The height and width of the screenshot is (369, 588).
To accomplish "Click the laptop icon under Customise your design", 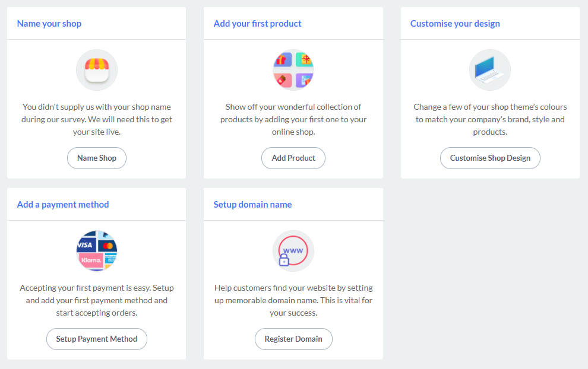I will pos(490,69).
